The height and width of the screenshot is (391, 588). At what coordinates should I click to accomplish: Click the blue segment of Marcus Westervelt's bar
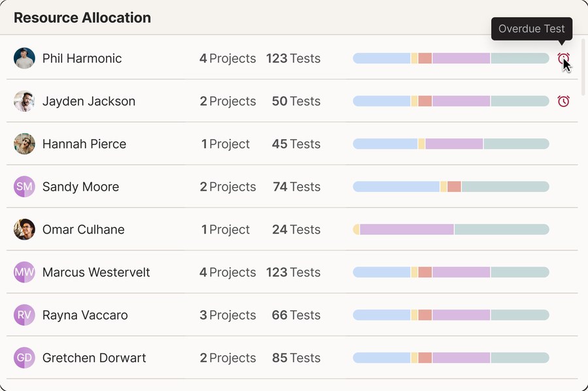click(382, 272)
